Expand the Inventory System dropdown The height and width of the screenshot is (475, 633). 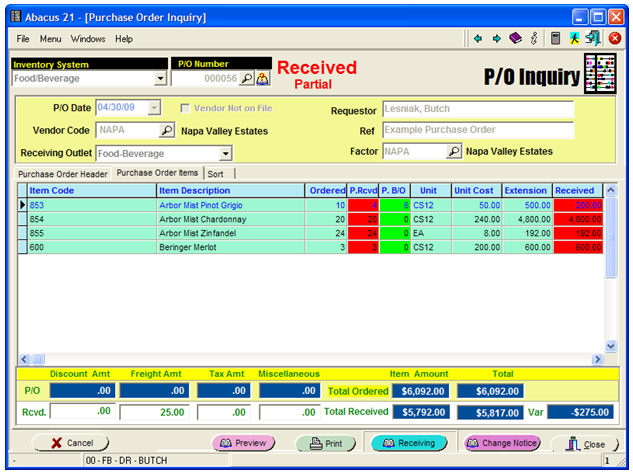161,78
